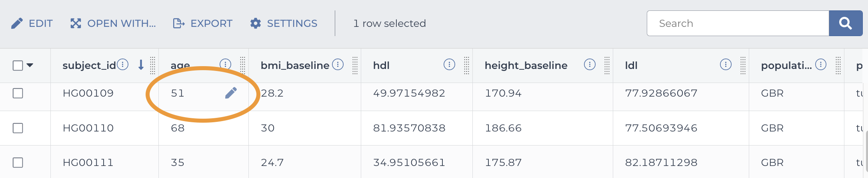Click the magnifier search button
The width and height of the screenshot is (868, 178).
point(845,23)
